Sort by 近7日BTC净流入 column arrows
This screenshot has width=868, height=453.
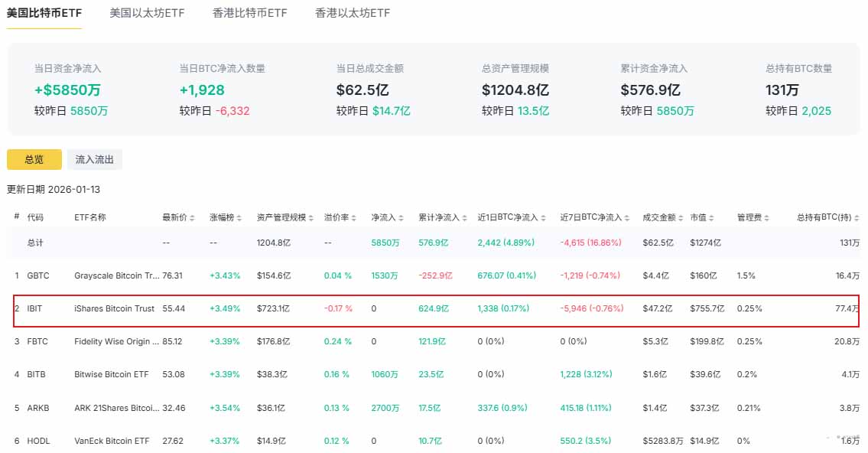pos(627,218)
